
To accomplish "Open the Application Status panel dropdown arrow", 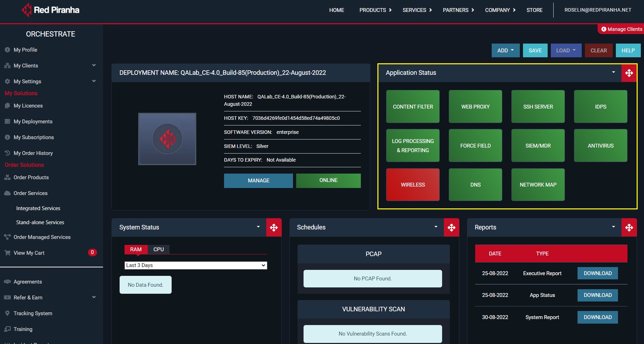I will click(x=613, y=72).
